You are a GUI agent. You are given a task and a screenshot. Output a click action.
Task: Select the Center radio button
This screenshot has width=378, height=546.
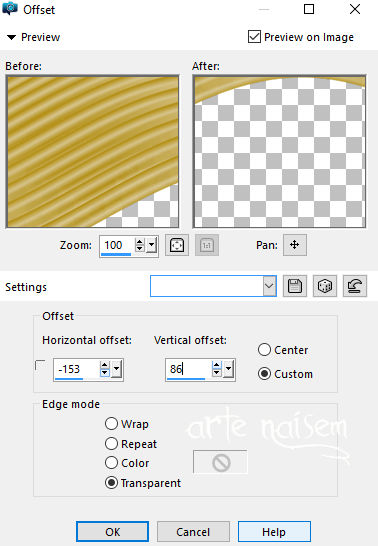pyautogui.click(x=265, y=350)
